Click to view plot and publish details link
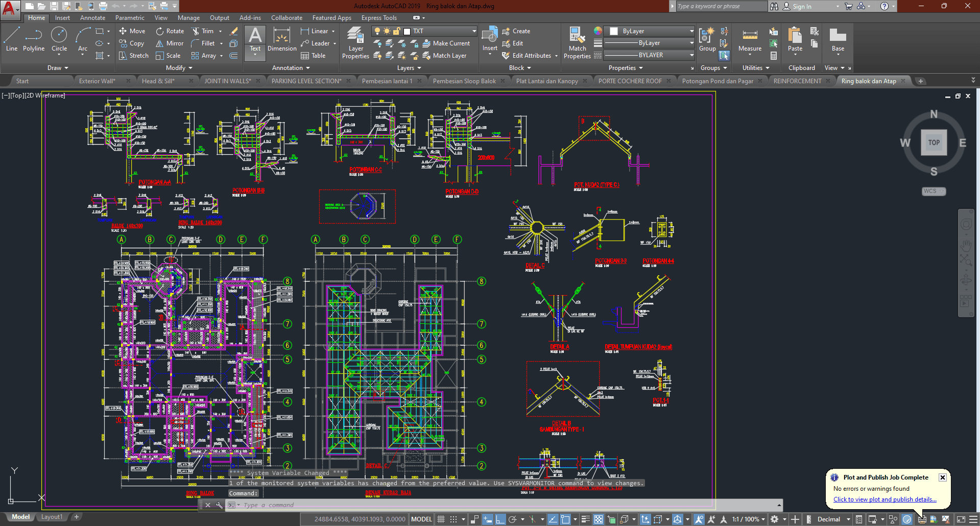Image resolution: width=980 pixels, height=526 pixels. pyautogui.click(x=885, y=499)
